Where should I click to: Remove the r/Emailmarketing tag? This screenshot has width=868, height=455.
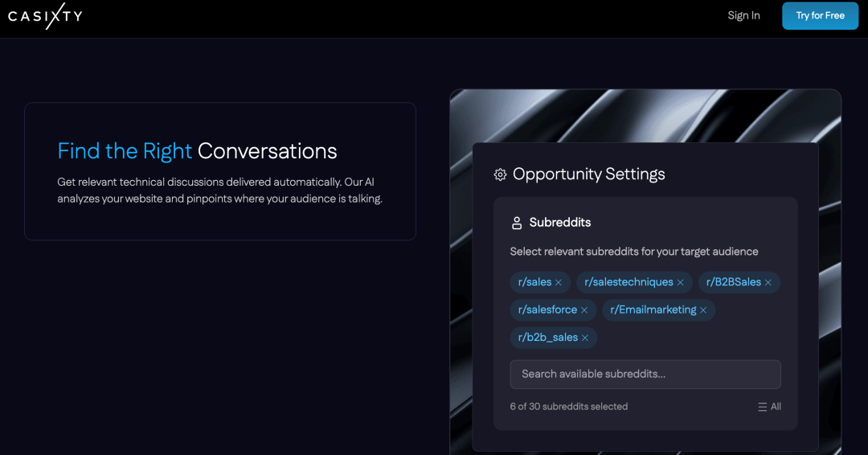pyautogui.click(x=703, y=310)
